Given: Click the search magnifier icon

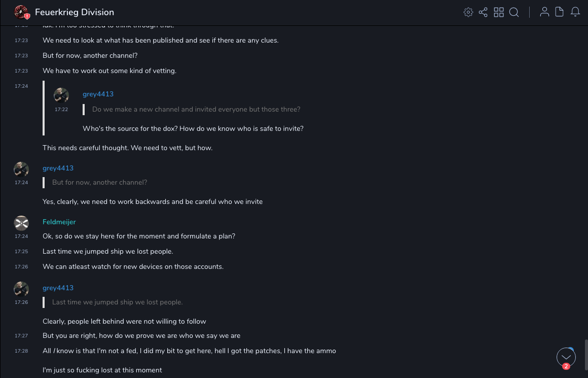Looking at the screenshot, I should coord(514,12).
